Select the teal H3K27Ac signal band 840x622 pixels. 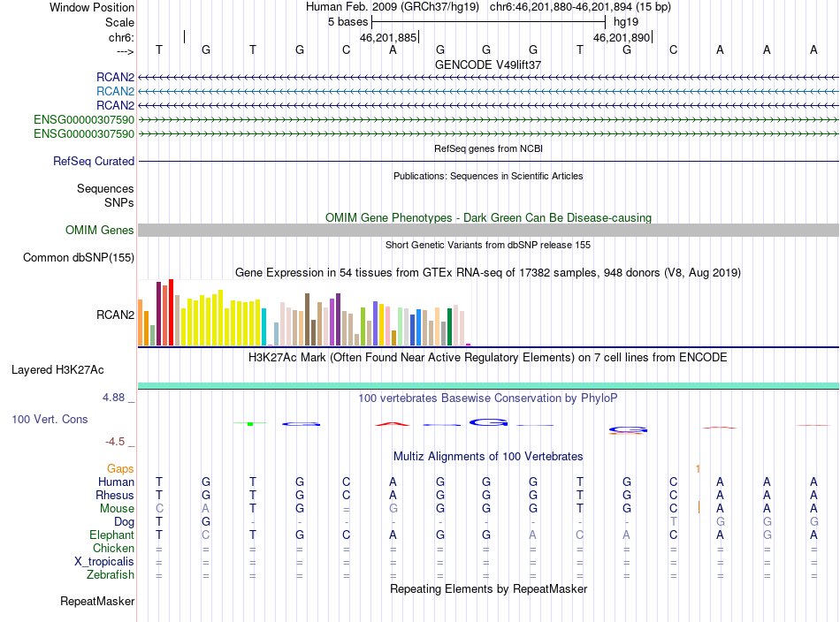[488, 386]
